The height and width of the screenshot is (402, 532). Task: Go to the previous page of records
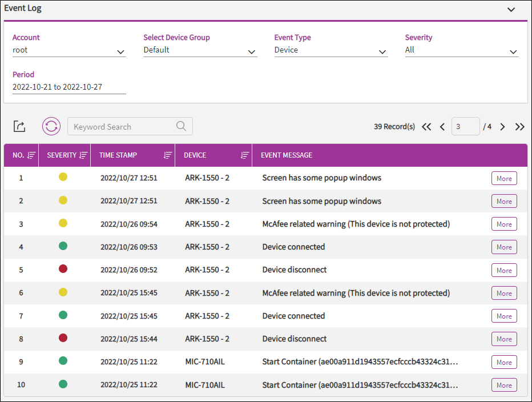[x=442, y=127]
